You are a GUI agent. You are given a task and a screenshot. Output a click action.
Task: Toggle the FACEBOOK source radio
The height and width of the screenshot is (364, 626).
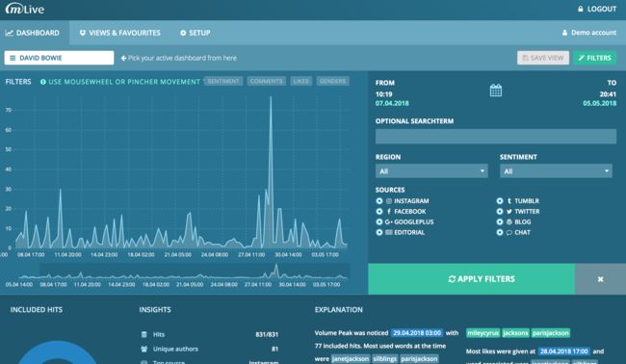[379, 212]
